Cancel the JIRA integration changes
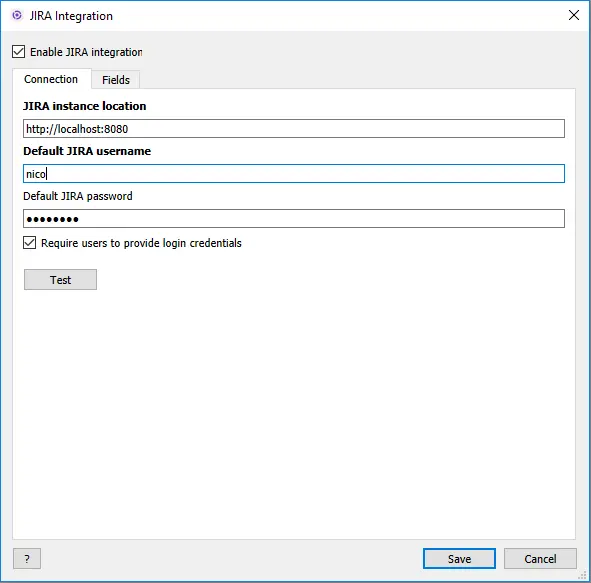 [x=540, y=559]
